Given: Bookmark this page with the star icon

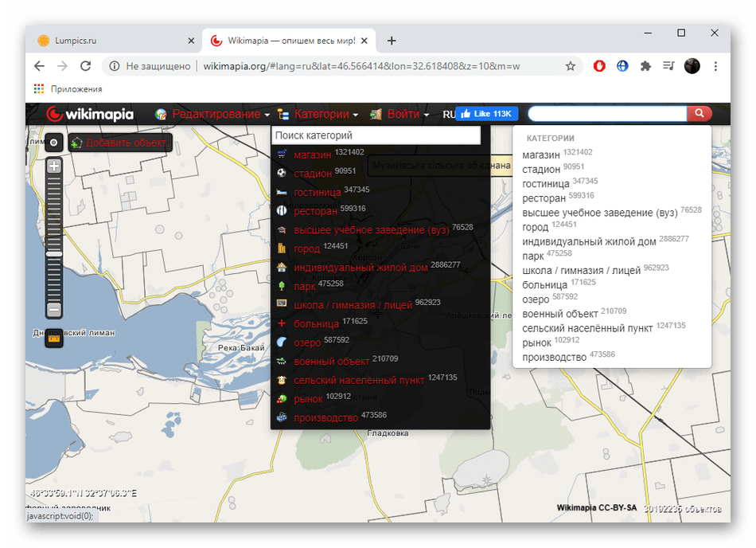Looking at the screenshot, I should click(x=571, y=66).
